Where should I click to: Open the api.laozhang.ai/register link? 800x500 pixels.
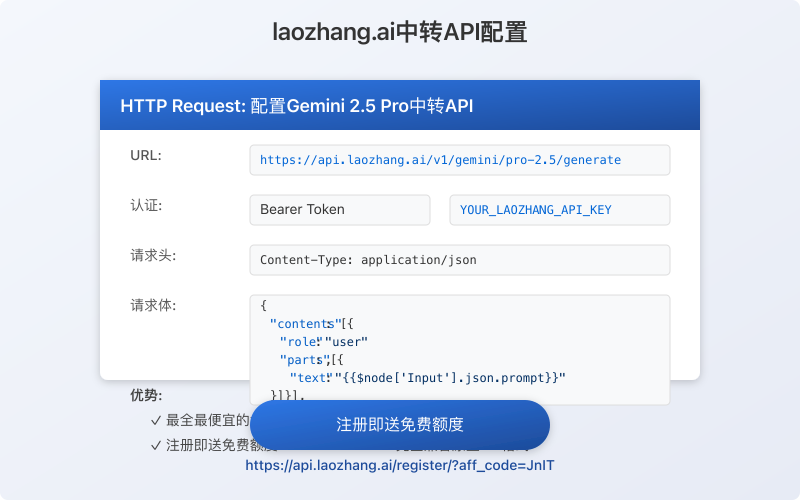[400, 465]
